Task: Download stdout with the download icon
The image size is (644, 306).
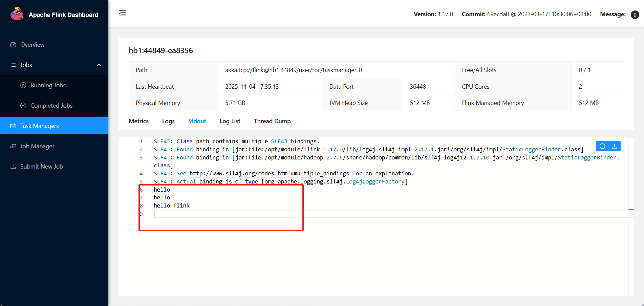Action: (615, 146)
